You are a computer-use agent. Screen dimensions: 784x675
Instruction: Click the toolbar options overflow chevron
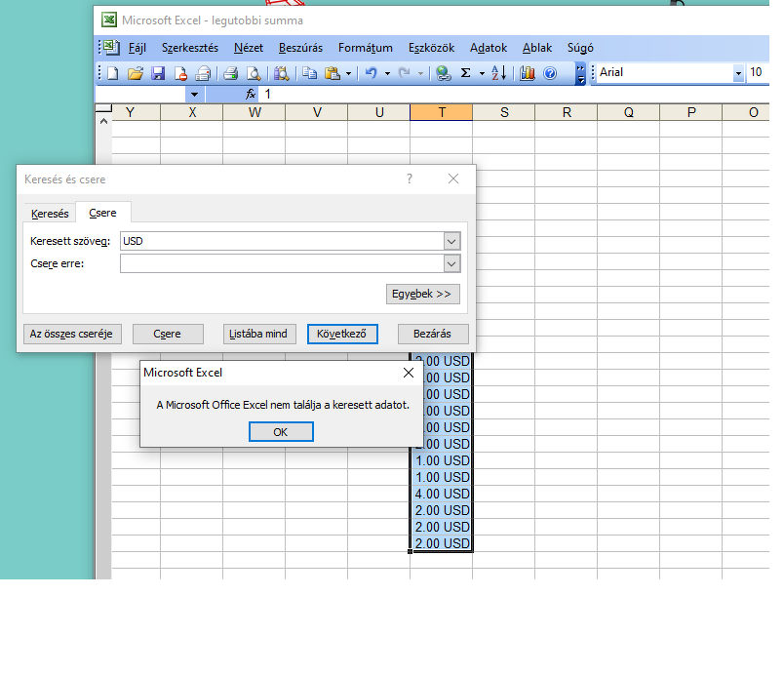[x=580, y=74]
